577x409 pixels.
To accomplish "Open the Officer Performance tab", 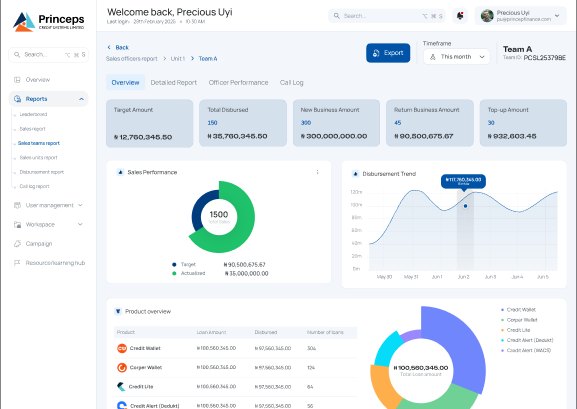I will (x=238, y=82).
